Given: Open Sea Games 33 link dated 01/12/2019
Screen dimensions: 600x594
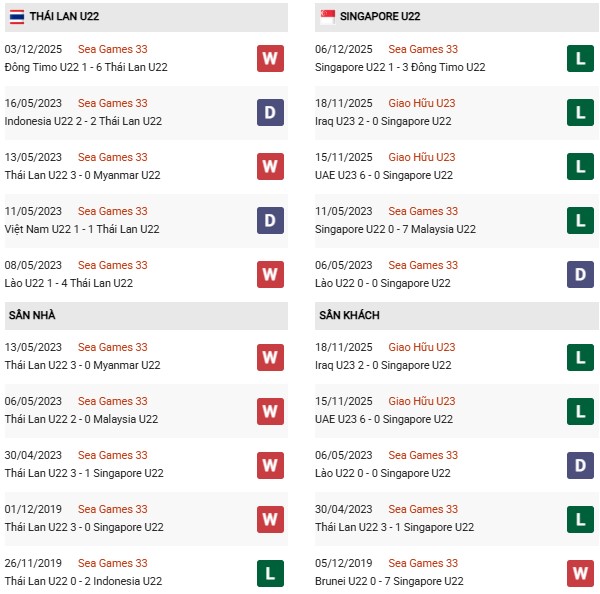Looking at the screenshot, I should pyautogui.click(x=112, y=509).
